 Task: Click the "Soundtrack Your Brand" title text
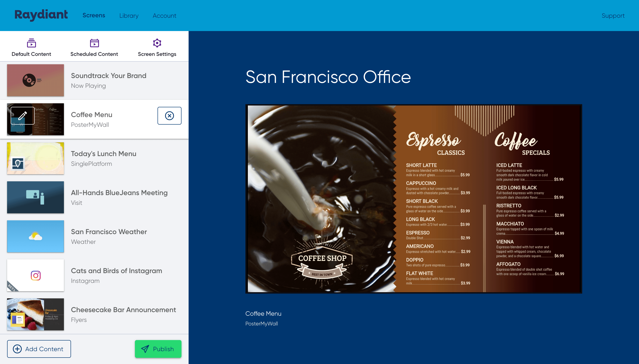(108, 76)
